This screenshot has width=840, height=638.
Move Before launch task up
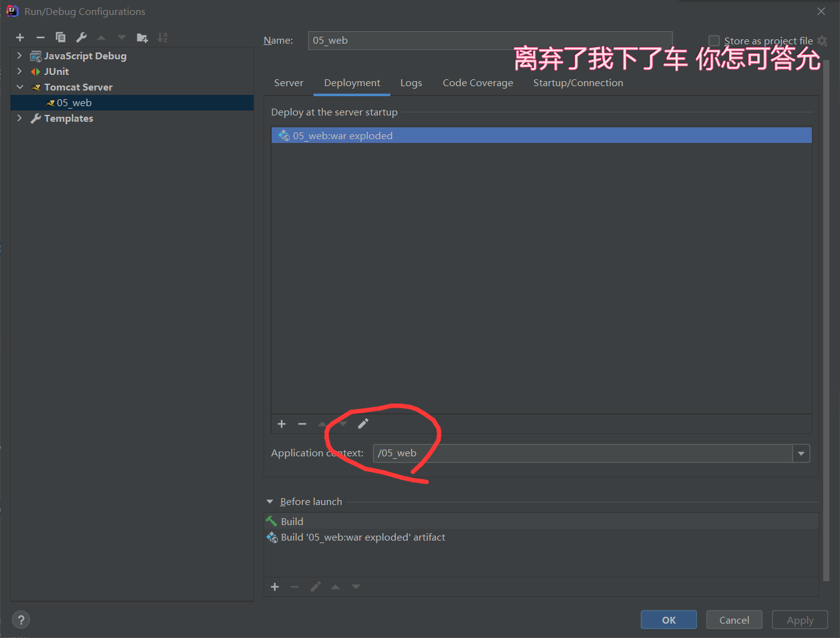pos(335,587)
